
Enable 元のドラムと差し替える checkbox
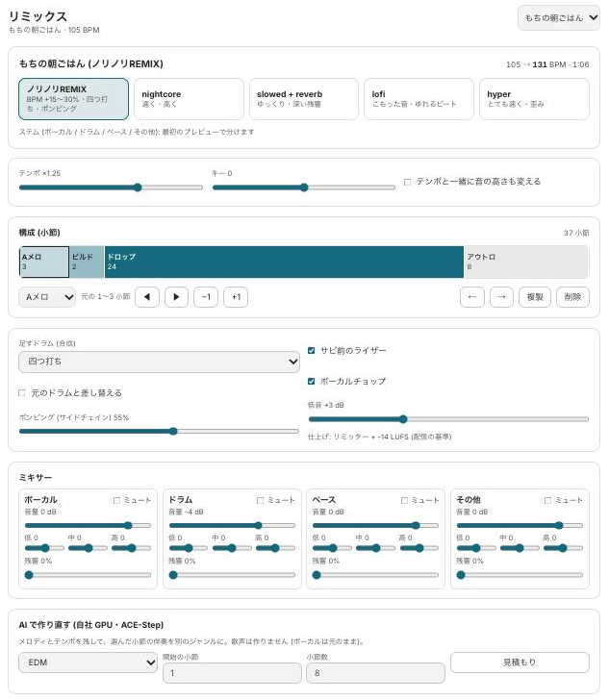coord(21,393)
